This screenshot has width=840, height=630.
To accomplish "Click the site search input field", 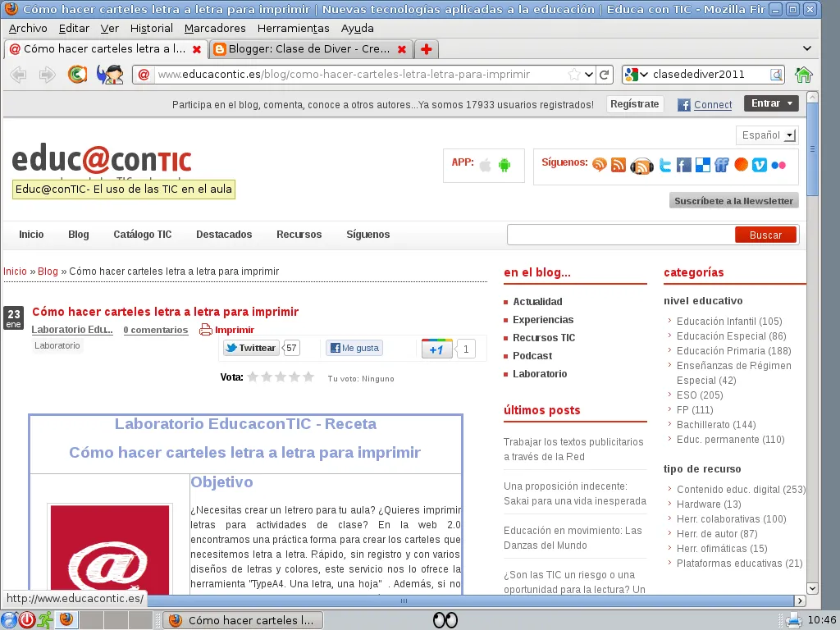I will (x=621, y=235).
